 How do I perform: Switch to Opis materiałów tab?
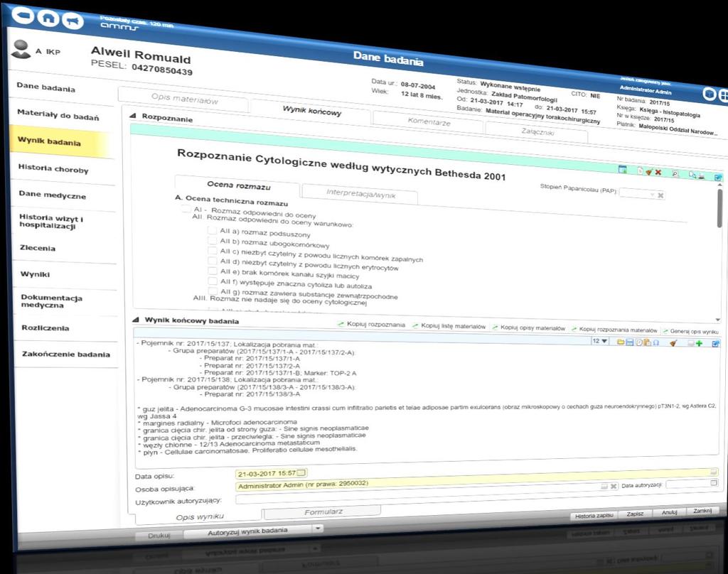point(184,98)
